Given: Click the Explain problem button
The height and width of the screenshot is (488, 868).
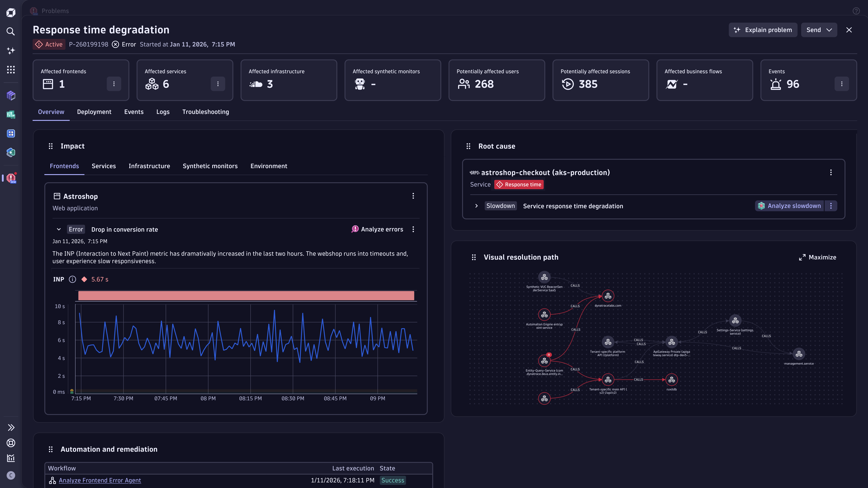Looking at the screenshot, I should [763, 30].
